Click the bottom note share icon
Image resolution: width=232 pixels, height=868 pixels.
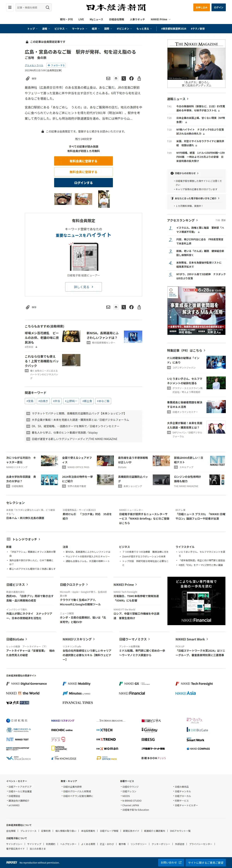click(116, 307)
